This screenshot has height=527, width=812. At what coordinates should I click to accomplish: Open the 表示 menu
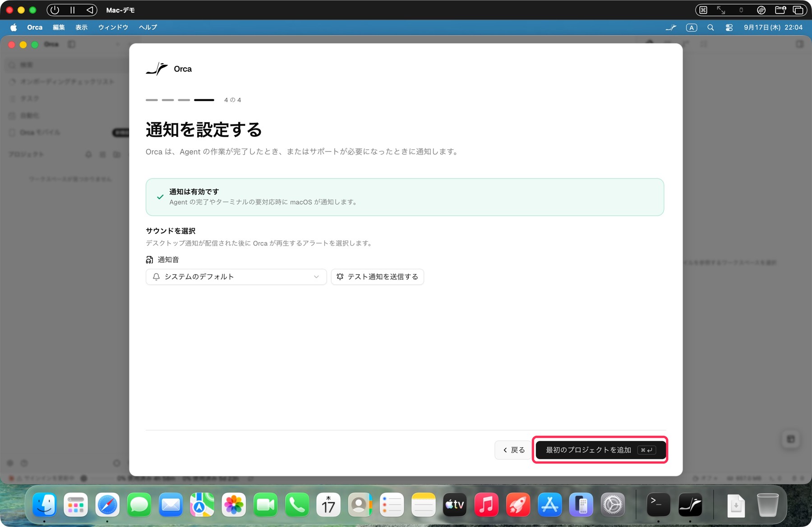point(81,27)
